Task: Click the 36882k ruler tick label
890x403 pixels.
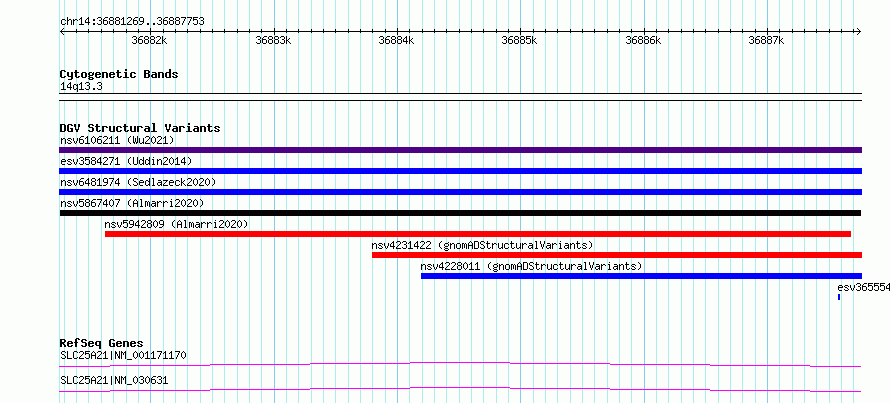Action: (x=150, y=40)
